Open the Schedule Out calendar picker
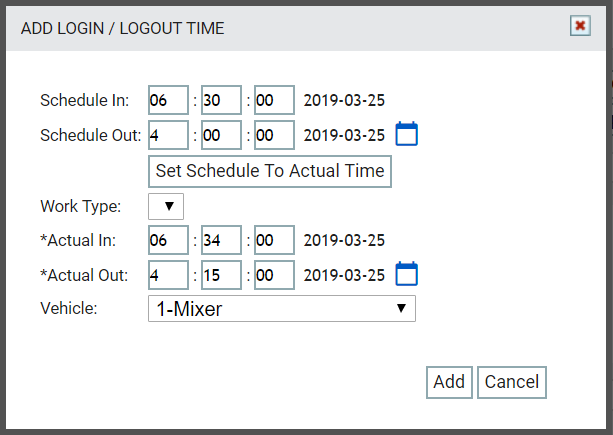 (x=407, y=134)
